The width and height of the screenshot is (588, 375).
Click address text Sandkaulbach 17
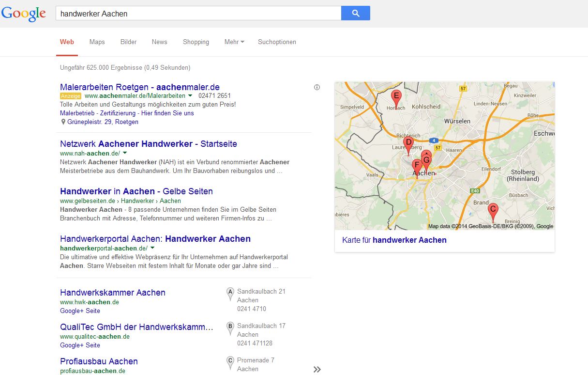(x=261, y=326)
